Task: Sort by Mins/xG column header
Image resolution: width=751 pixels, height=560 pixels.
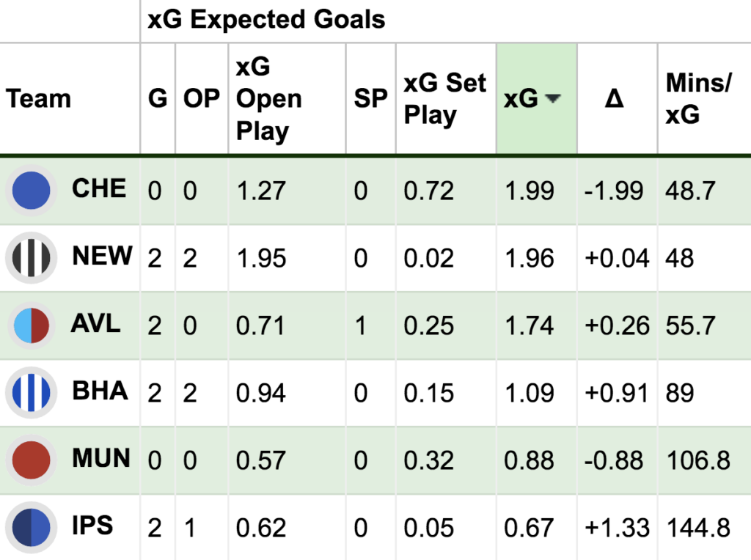Action: [x=697, y=99]
